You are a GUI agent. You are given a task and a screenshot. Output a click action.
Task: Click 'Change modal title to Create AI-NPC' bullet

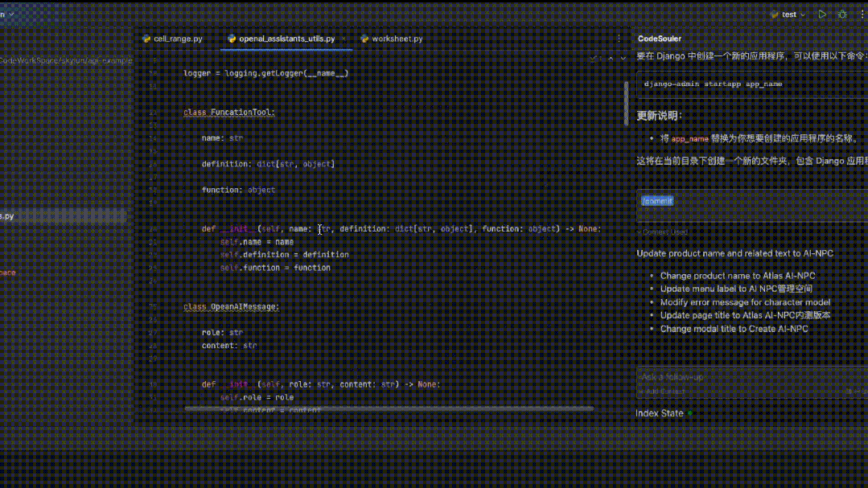(734, 329)
